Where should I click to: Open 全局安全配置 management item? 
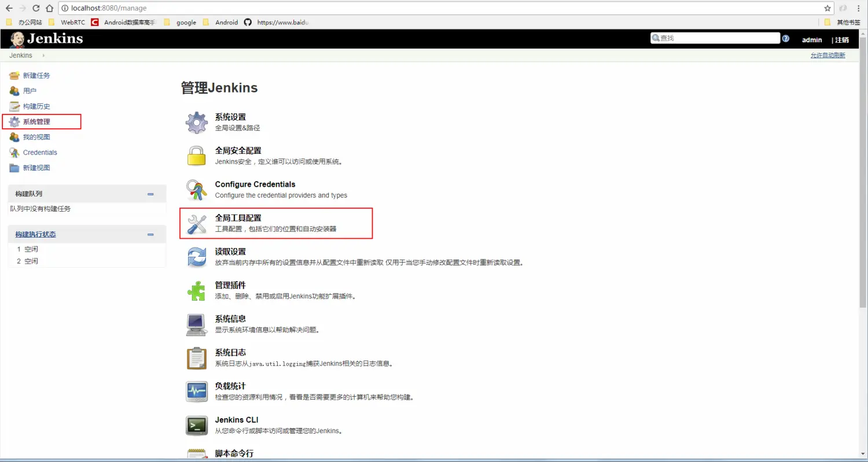tap(238, 151)
